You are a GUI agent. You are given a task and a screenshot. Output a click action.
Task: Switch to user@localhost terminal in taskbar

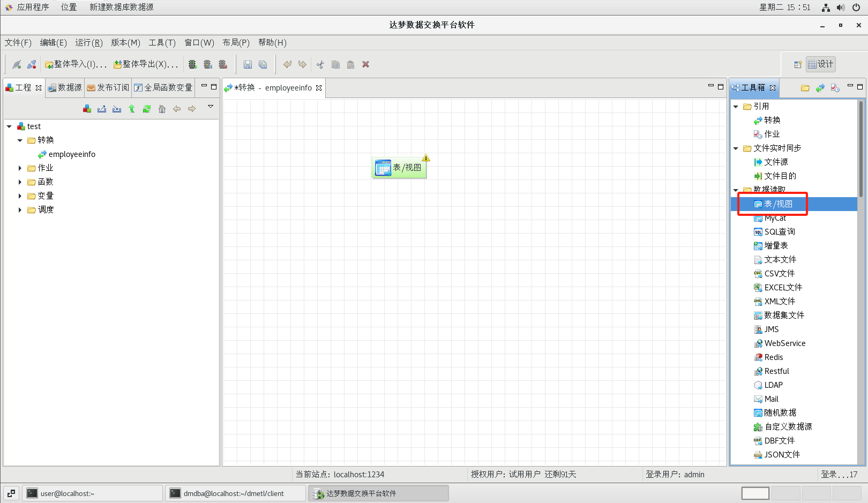coord(92,493)
